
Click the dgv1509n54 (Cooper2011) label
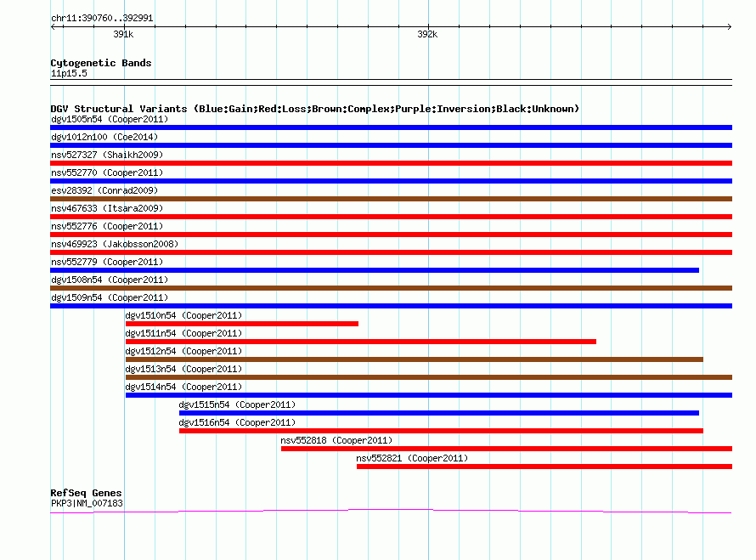coord(110,297)
